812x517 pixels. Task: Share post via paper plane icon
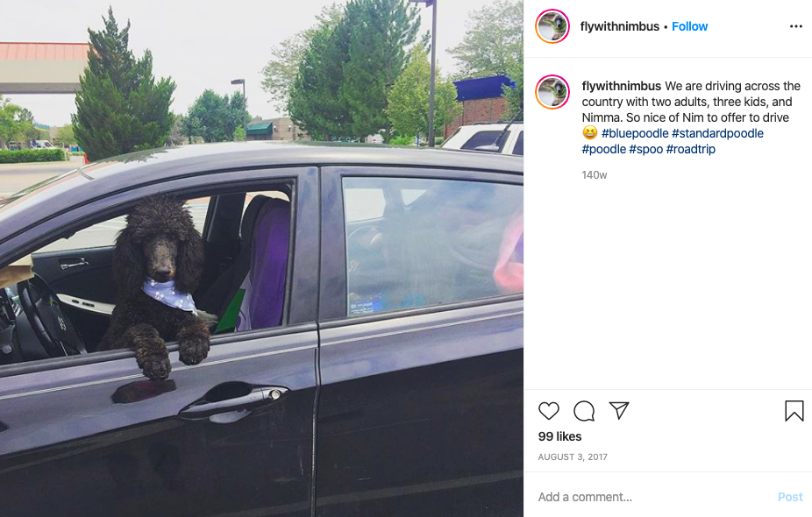619,410
